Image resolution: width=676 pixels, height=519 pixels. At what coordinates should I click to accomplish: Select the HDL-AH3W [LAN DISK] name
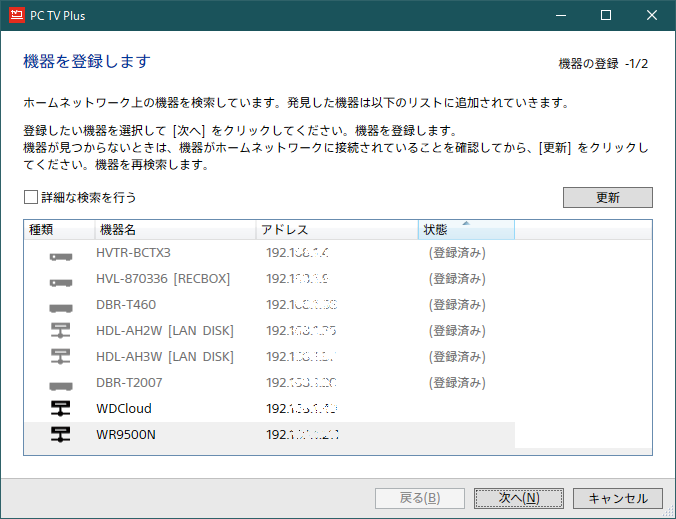[x=165, y=356]
